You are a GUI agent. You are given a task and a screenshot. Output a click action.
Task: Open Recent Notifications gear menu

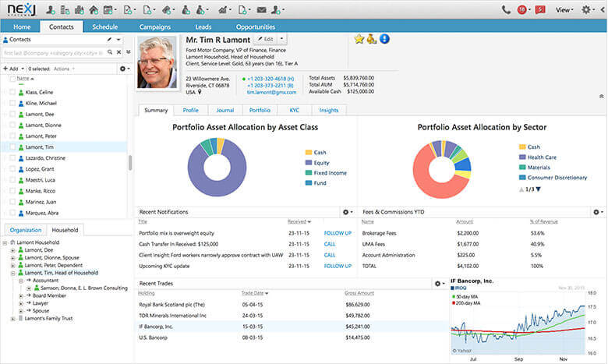point(346,212)
